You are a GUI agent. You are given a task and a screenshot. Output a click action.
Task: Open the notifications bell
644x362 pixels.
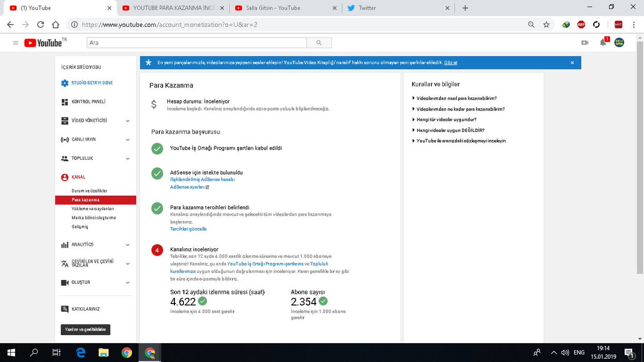pos(603,42)
